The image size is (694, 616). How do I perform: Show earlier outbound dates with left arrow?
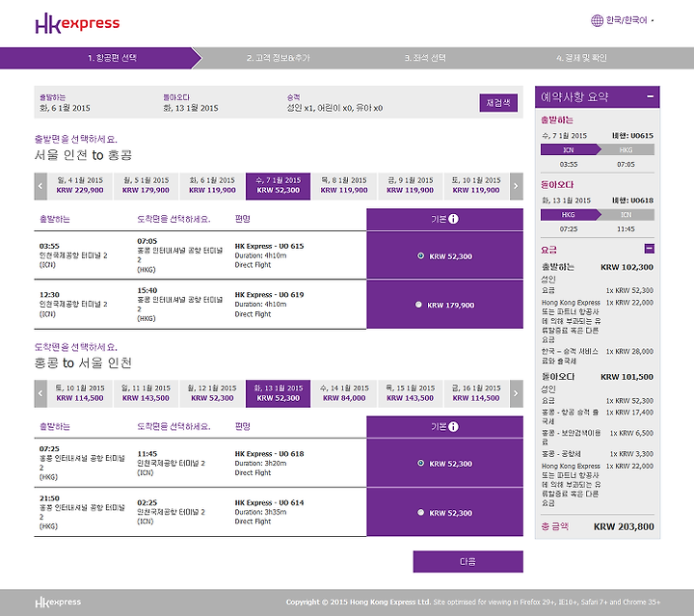(x=40, y=186)
